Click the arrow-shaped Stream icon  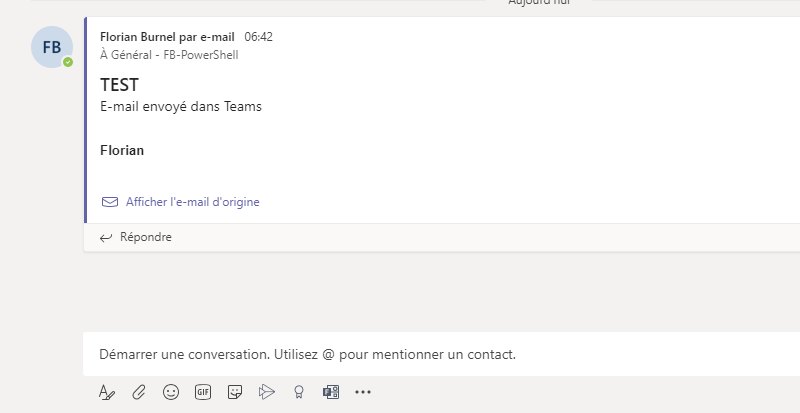[x=266, y=393]
